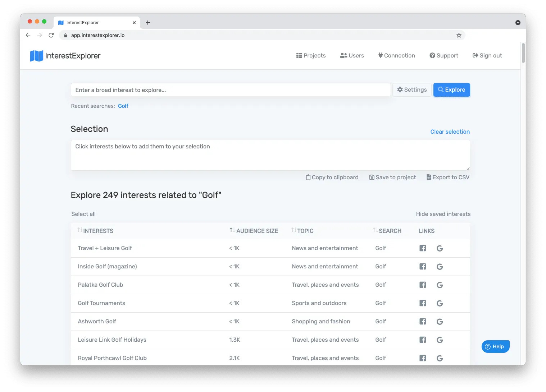Click the browser address bar
Image resolution: width=546 pixels, height=392 pixels.
(262, 35)
